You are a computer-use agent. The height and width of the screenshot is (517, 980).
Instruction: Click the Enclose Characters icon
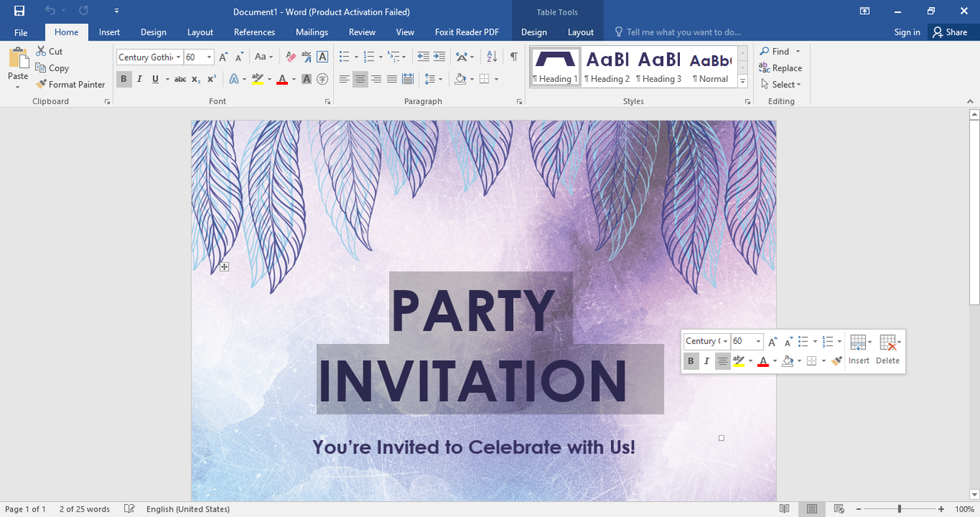coord(322,79)
